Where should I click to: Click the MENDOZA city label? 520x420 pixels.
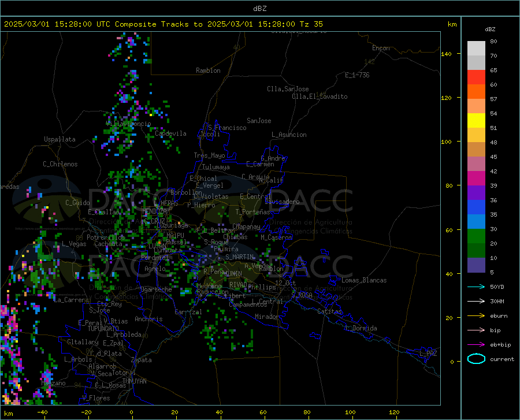click(x=154, y=211)
